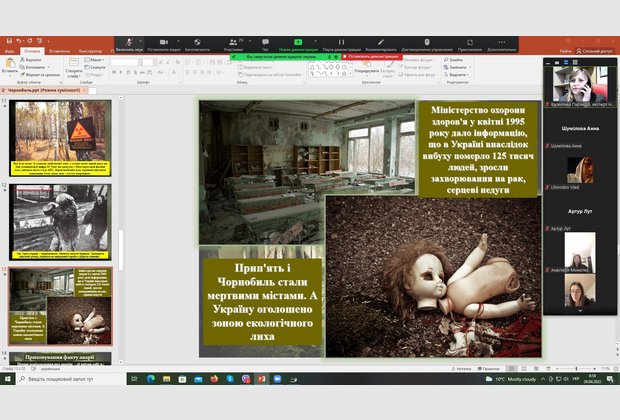Stop video in Zoom toolbar

[x=164, y=44]
